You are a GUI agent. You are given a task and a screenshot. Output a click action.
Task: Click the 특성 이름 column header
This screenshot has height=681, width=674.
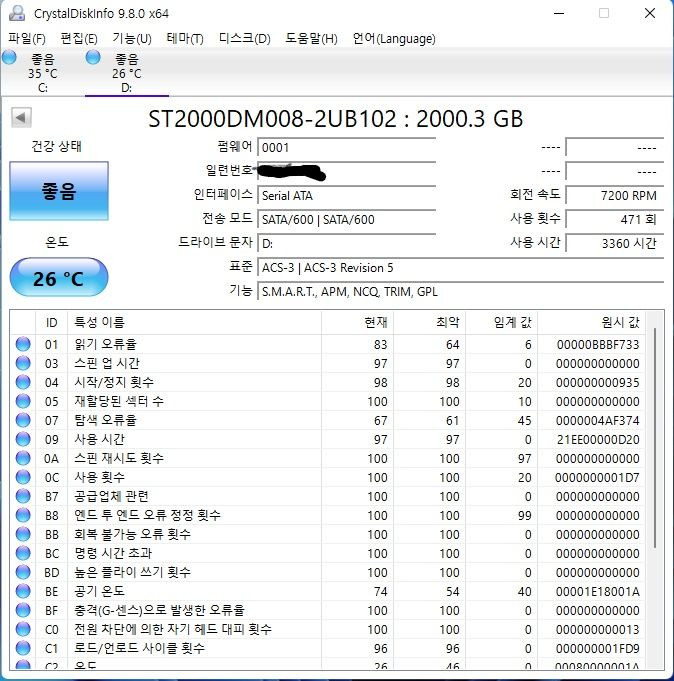click(194, 322)
